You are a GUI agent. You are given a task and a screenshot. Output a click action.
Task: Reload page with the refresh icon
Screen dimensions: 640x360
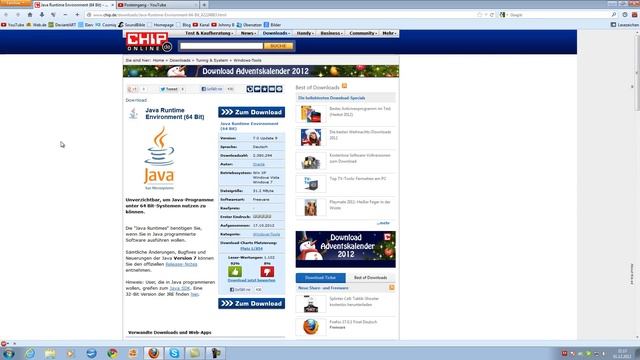pos(492,15)
